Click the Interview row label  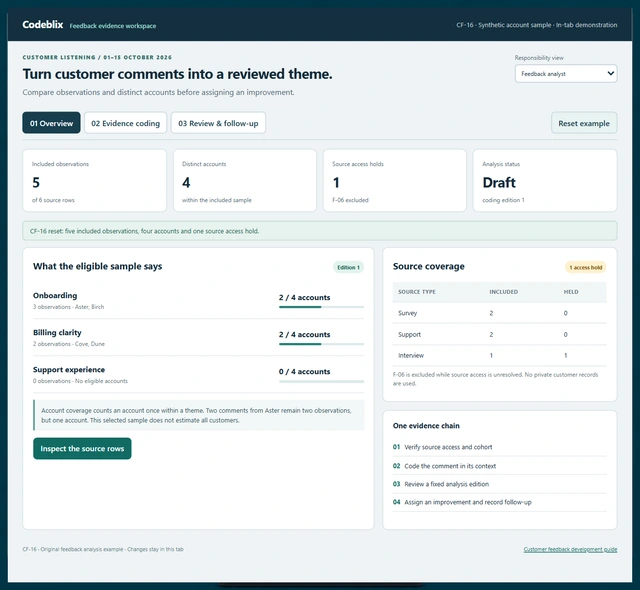tap(411, 355)
